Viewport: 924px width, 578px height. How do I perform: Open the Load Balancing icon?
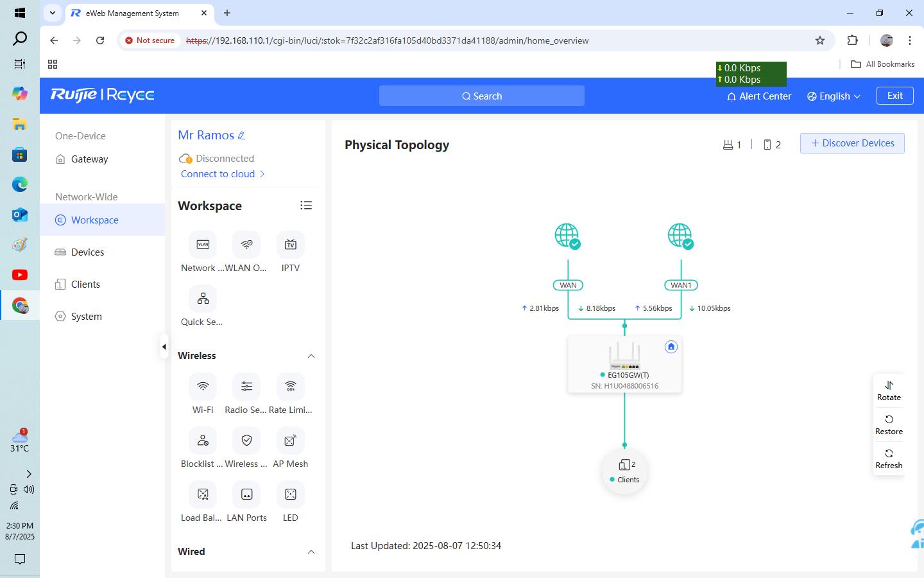coord(203,495)
